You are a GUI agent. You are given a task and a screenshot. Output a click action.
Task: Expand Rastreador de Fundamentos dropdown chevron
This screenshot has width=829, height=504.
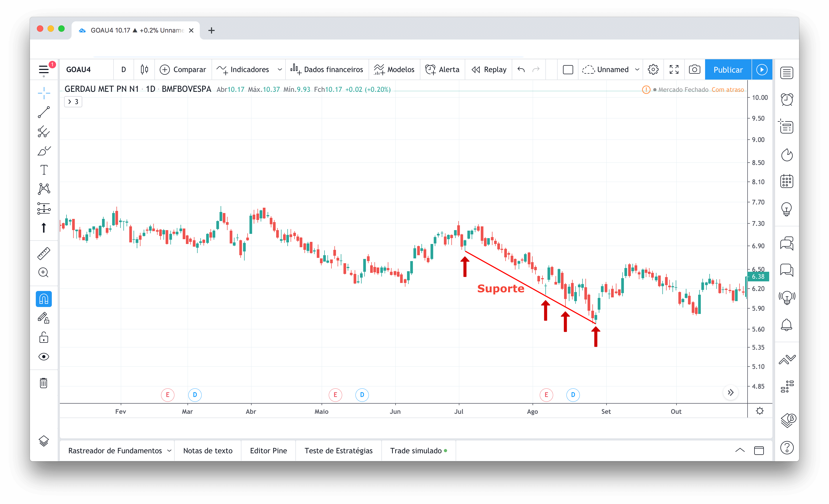(x=169, y=451)
